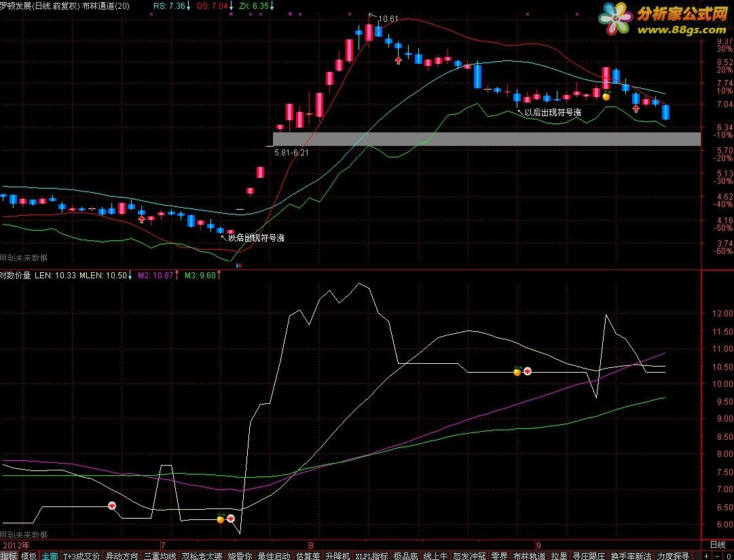Open the 零界 indicator tab
This screenshot has width=734, height=560.
point(499,556)
